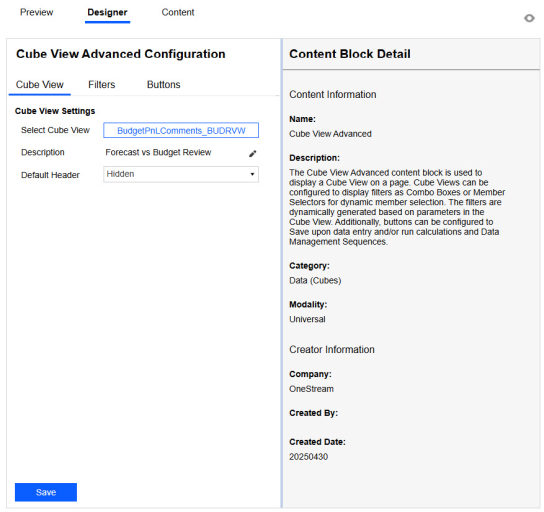Click the Select Cube View field BudgetPnLComments_BUDRVW
The image size is (544, 512).
[181, 130]
